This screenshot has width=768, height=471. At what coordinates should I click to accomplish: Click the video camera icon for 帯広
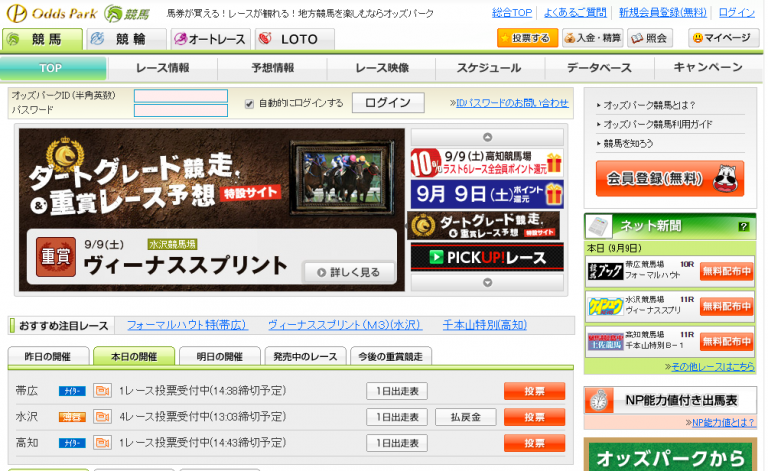(102, 391)
